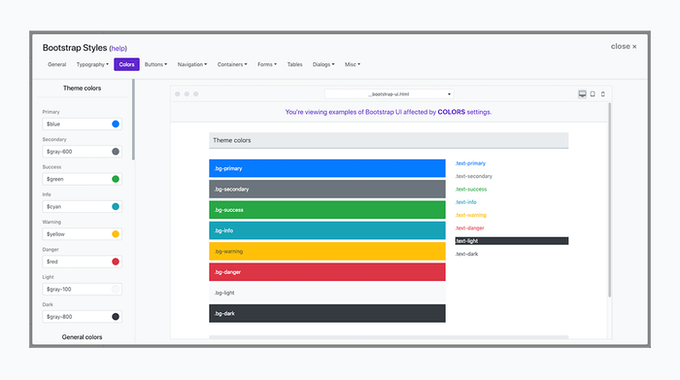This screenshot has width=680, height=380.
Task: Click the Light $gray-100 input field
Action: click(x=82, y=289)
